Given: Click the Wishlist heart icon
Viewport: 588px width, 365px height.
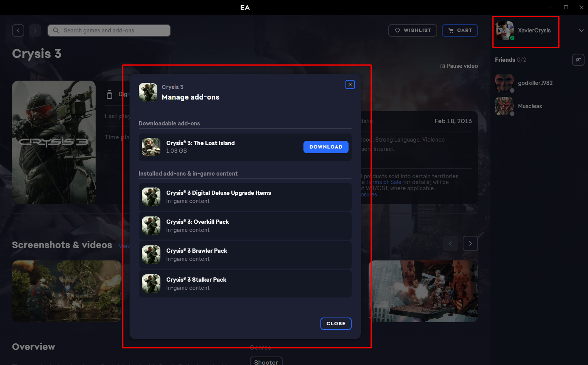Looking at the screenshot, I should [x=398, y=30].
